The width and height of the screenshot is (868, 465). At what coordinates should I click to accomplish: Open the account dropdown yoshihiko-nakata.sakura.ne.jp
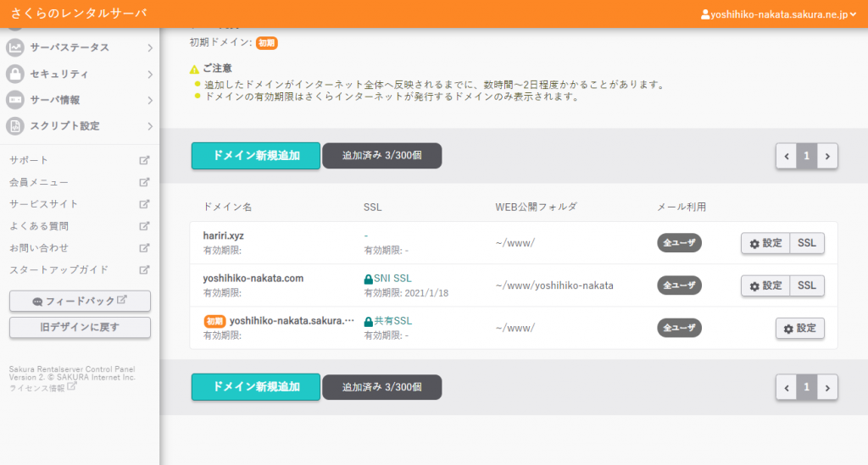click(778, 14)
